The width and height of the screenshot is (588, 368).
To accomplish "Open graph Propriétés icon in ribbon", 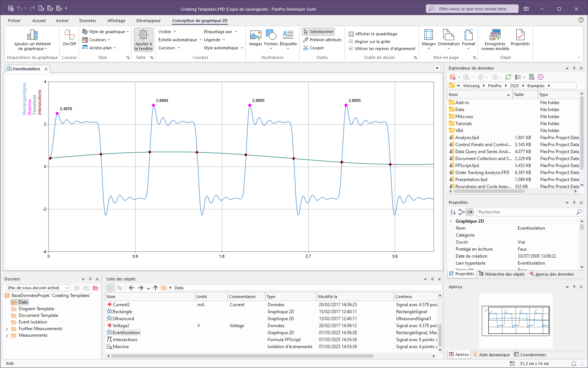I will (x=520, y=38).
